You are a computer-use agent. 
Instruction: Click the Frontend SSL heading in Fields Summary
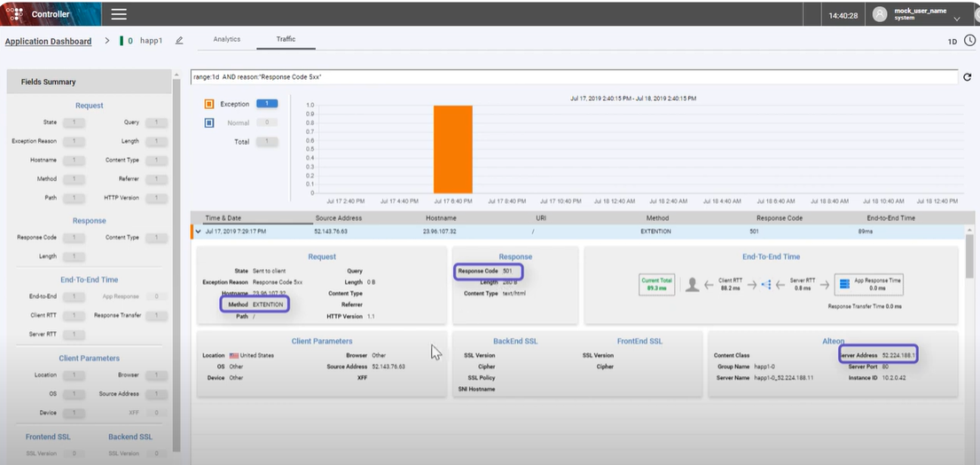click(x=49, y=437)
